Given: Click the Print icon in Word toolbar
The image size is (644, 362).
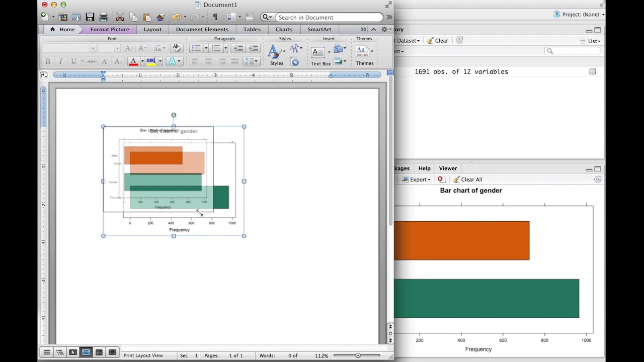Looking at the screenshot, I should pyautogui.click(x=103, y=17).
